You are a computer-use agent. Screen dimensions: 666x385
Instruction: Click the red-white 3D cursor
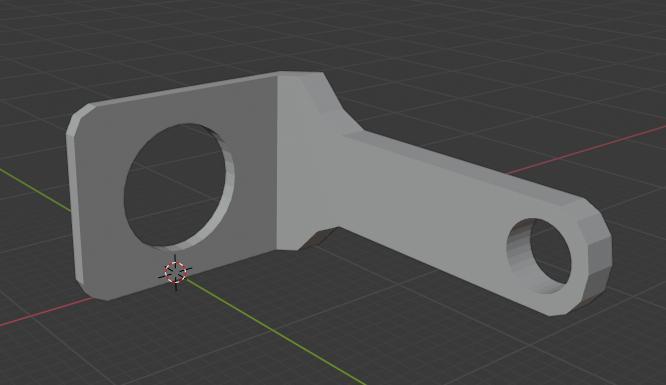[x=175, y=272]
